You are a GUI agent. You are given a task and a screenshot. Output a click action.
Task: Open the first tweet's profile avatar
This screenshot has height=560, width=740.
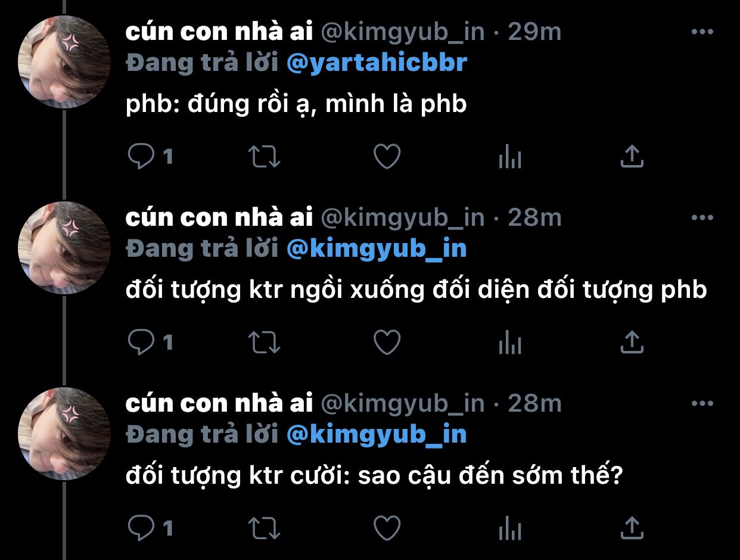[x=64, y=62]
